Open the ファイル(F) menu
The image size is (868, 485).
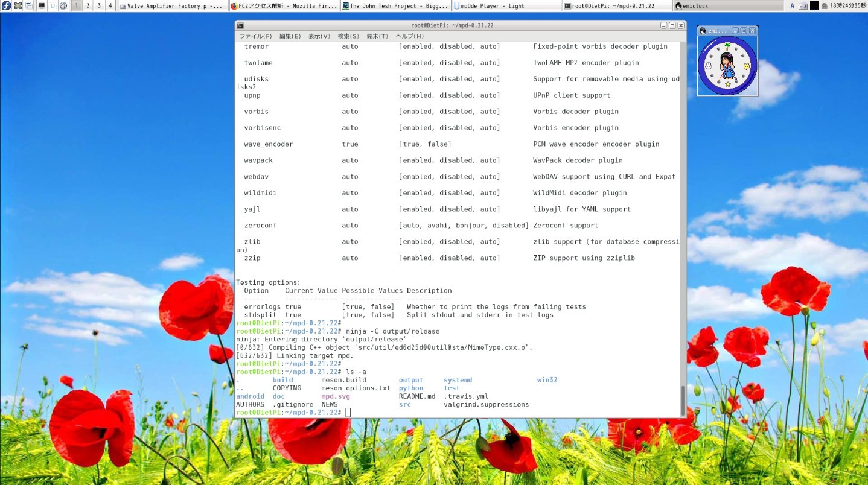tap(255, 36)
